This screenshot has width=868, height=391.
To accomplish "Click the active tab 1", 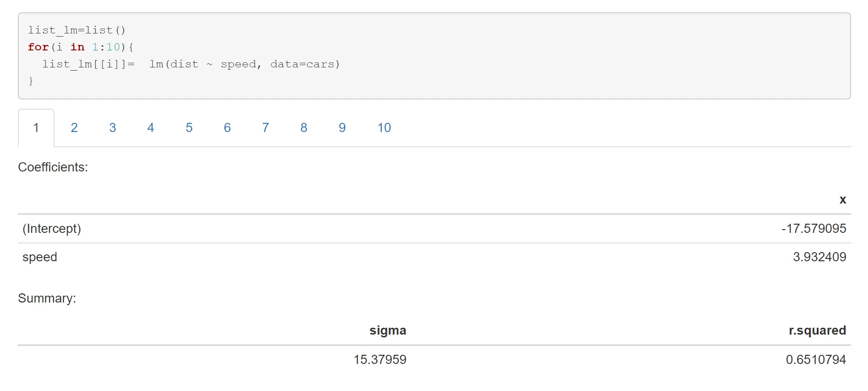I will (x=36, y=128).
